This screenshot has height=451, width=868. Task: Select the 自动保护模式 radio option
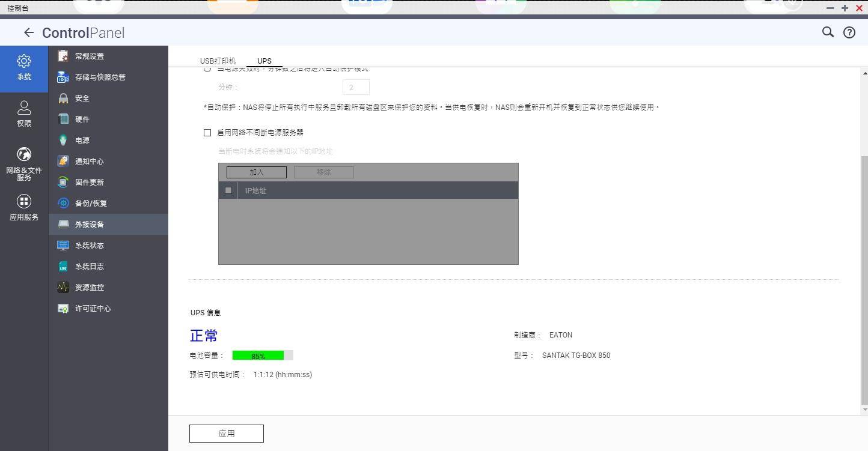point(207,68)
